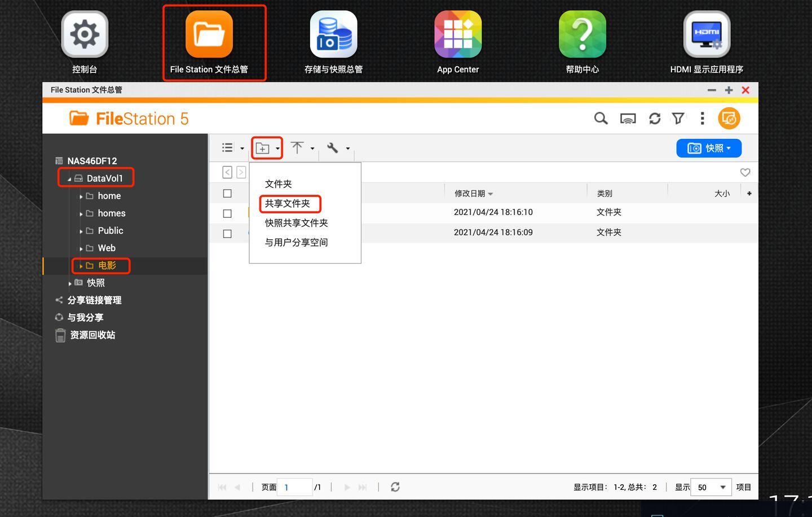Select NAS46DF12 root node

point(92,161)
